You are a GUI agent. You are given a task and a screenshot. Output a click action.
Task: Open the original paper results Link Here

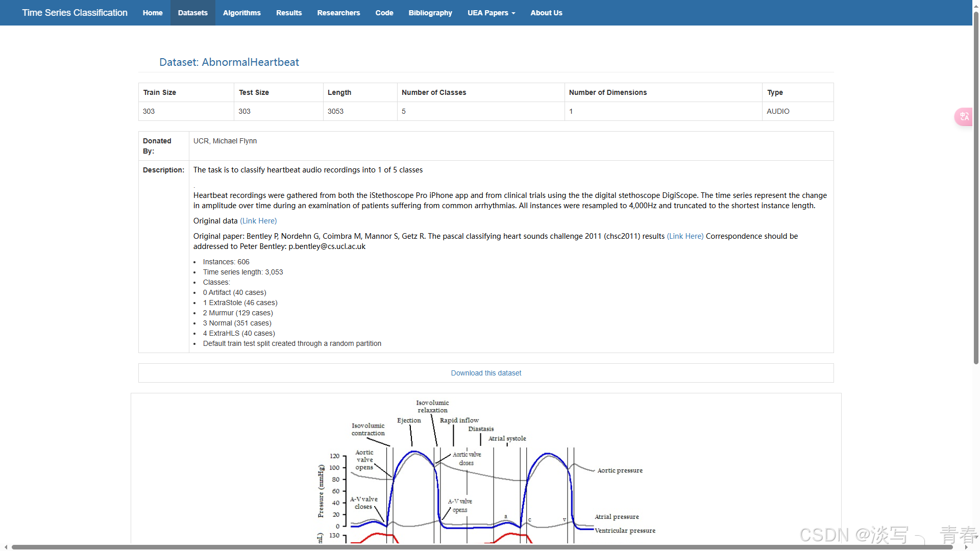click(x=685, y=236)
